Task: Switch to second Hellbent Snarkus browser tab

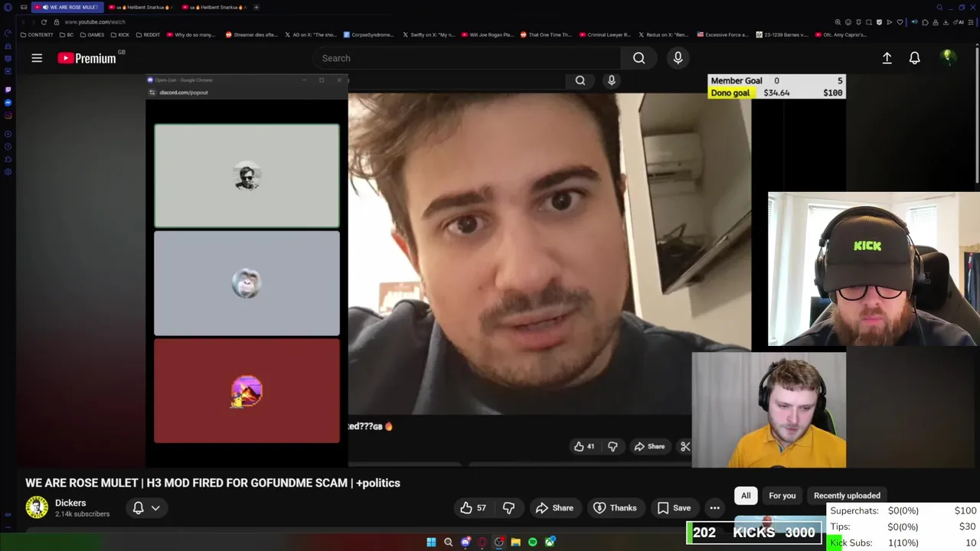Action: (x=216, y=7)
